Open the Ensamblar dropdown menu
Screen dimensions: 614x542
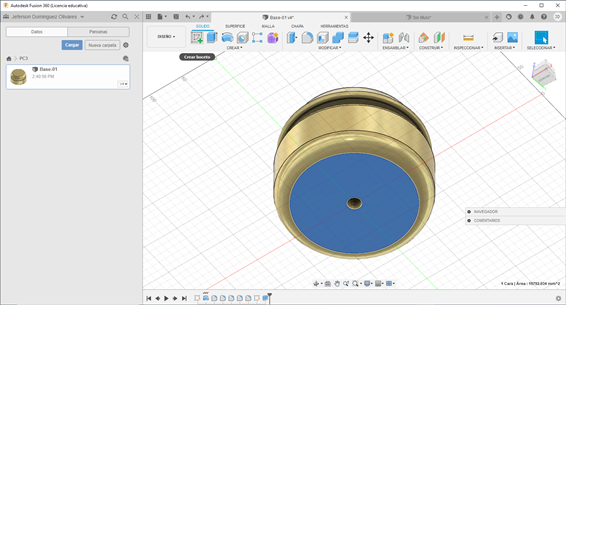(x=395, y=48)
